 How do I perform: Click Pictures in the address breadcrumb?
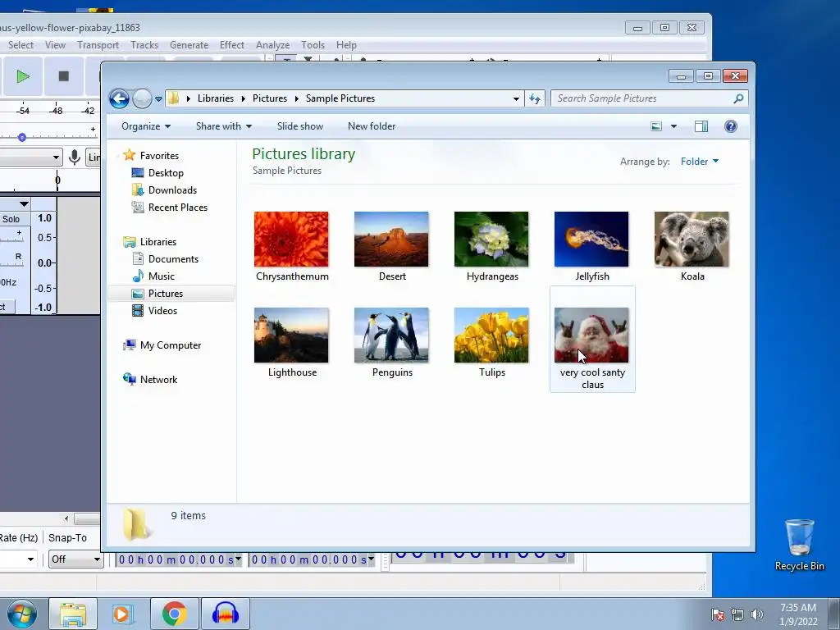click(x=269, y=98)
